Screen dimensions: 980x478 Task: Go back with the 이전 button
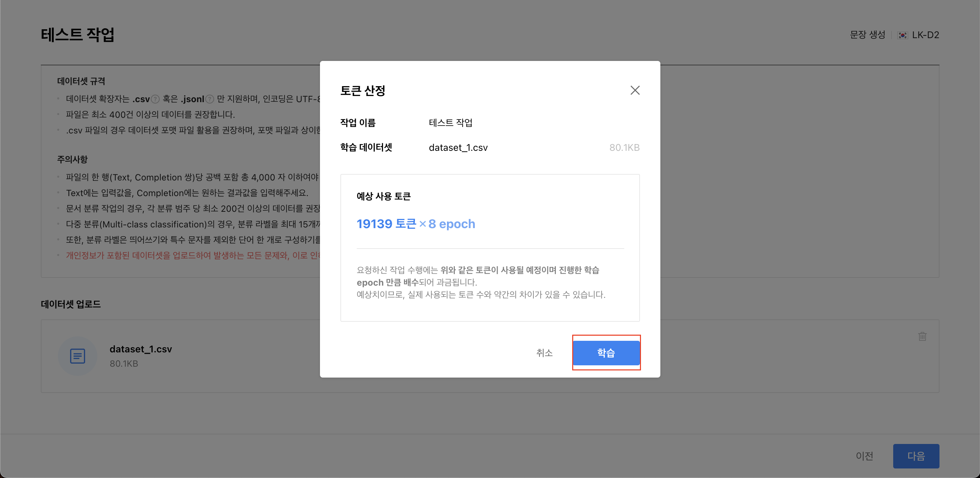tap(864, 456)
